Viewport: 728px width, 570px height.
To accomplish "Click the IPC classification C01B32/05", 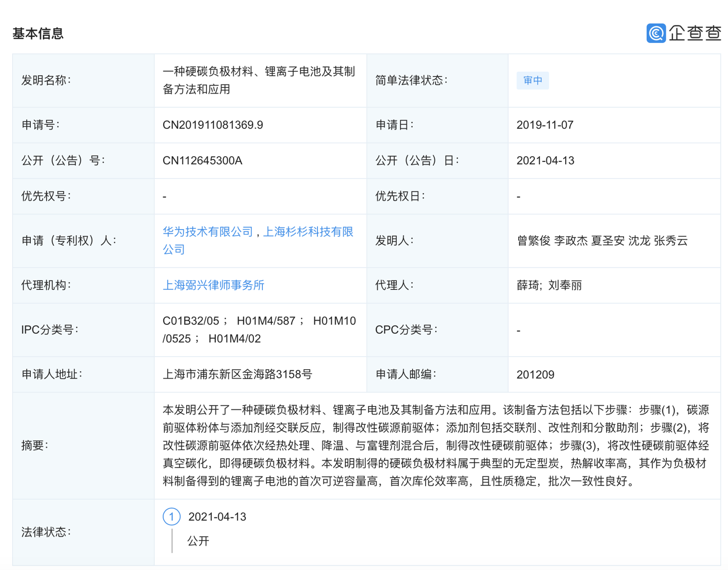I will (190, 321).
